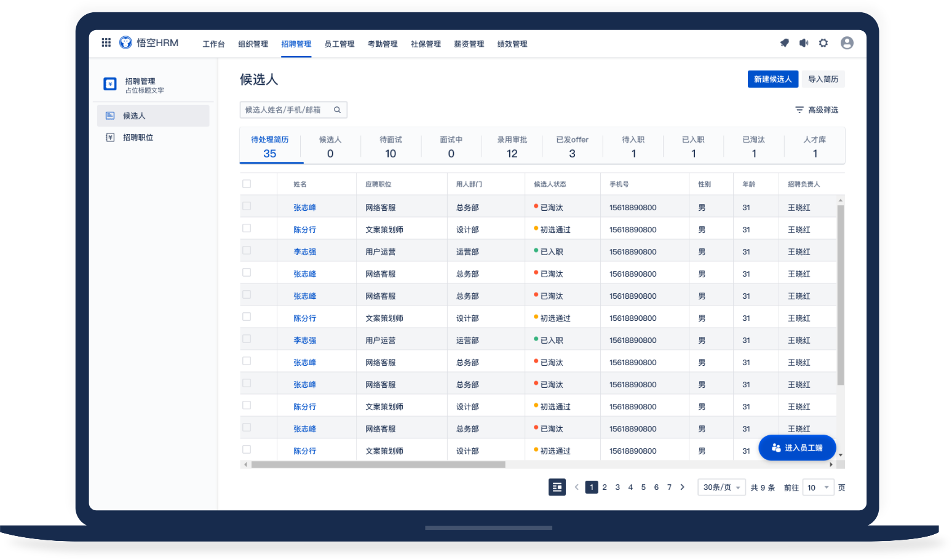This screenshot has width=952, height=560.
Task: Check the checkbox for the first 李志强 row
Action: point(247,251)
